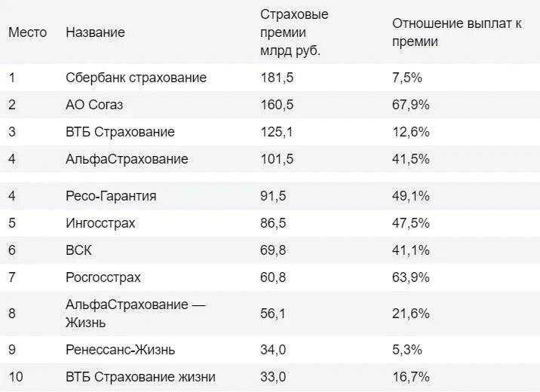Click the 67,9% payout ratio value
The height and width of the screenshot is (392, 540).
[411, 105]
